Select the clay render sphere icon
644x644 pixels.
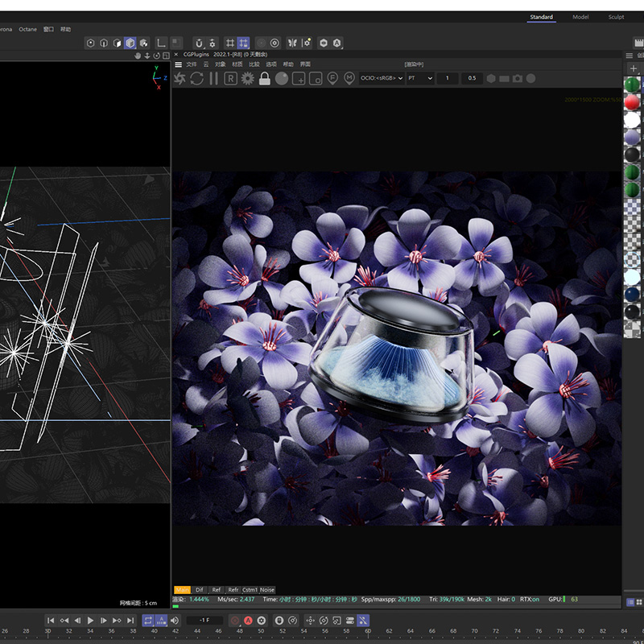pyautogui.click(x=281, y=78)
